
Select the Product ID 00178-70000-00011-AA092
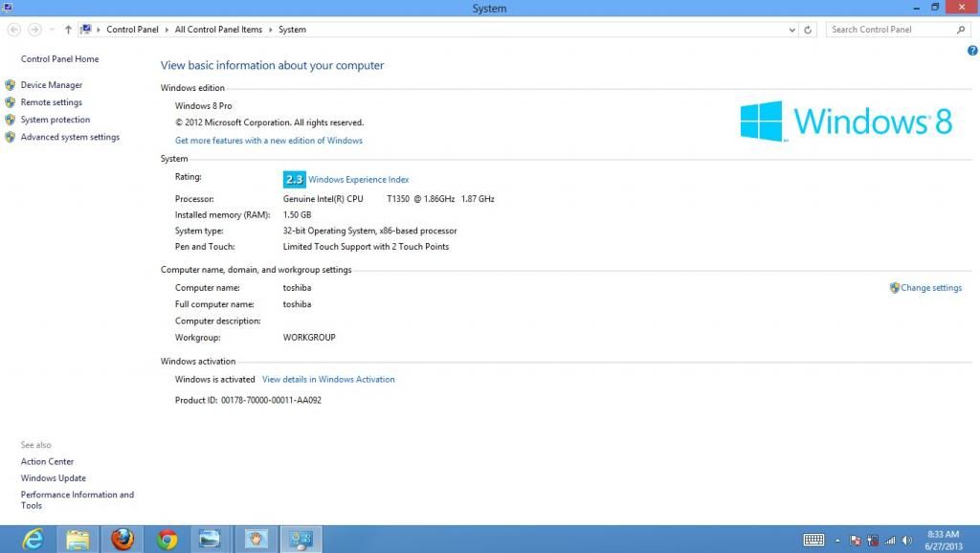tap(271, 401)
